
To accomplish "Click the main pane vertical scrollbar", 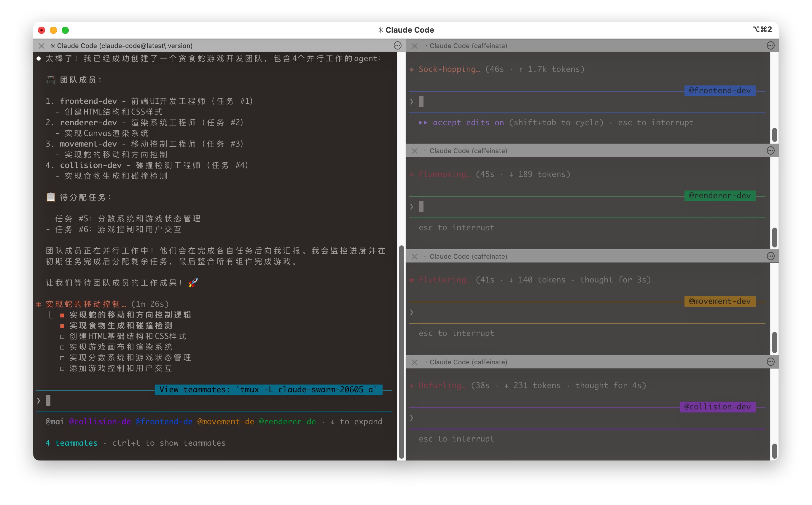I will pos(402,352).
